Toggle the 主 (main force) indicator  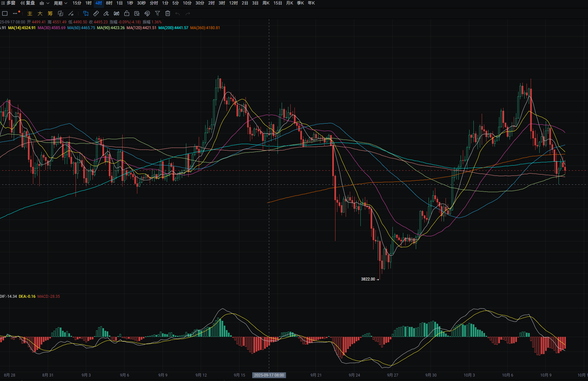[x=30, y=13]
